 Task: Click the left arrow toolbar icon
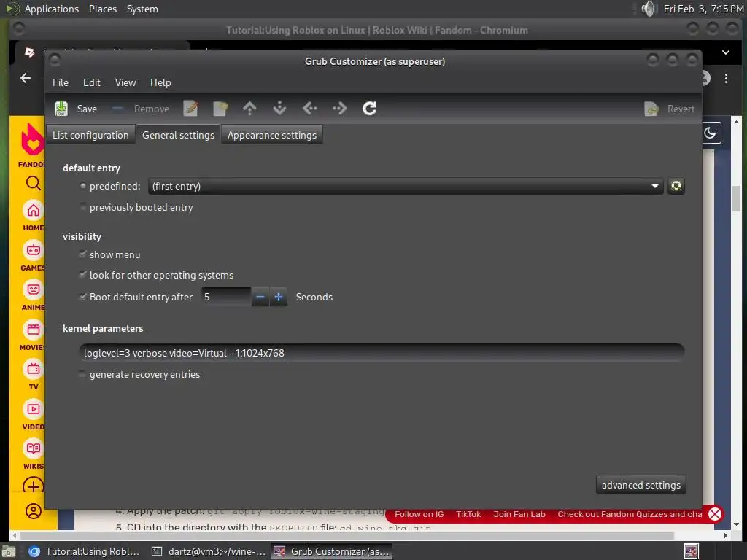pos(309,109)
